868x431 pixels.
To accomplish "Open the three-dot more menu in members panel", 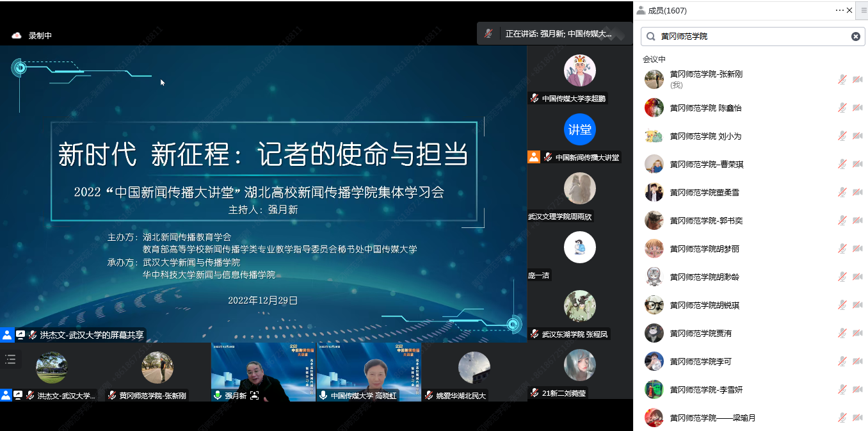I will (839, 10).
